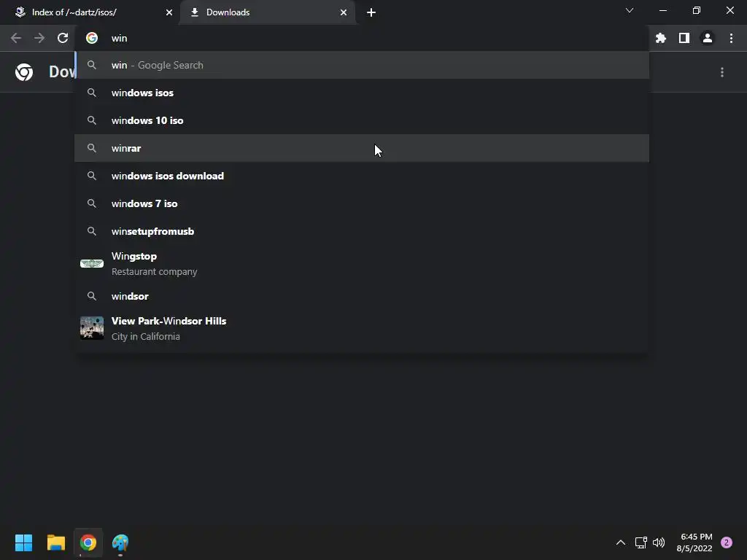Image resolution: width=747 pixels, height=560 pixels.
Task: Select the "windows isos" suggestion
Action: click(362, 93)
